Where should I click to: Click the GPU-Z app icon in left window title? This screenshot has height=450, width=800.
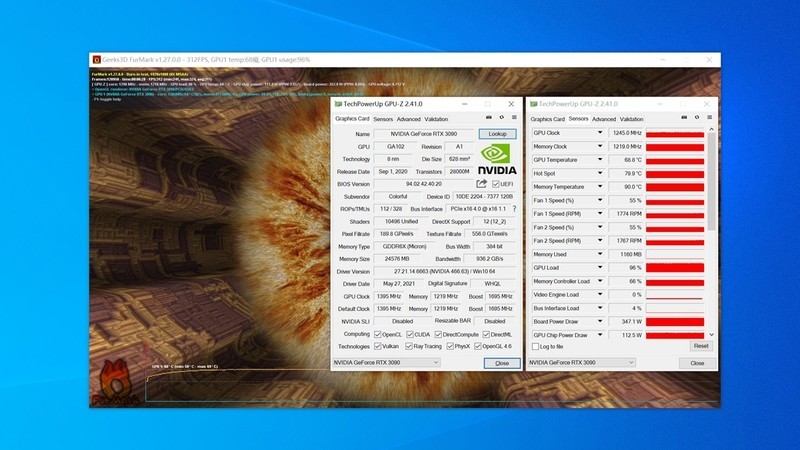tap(338, 104)
